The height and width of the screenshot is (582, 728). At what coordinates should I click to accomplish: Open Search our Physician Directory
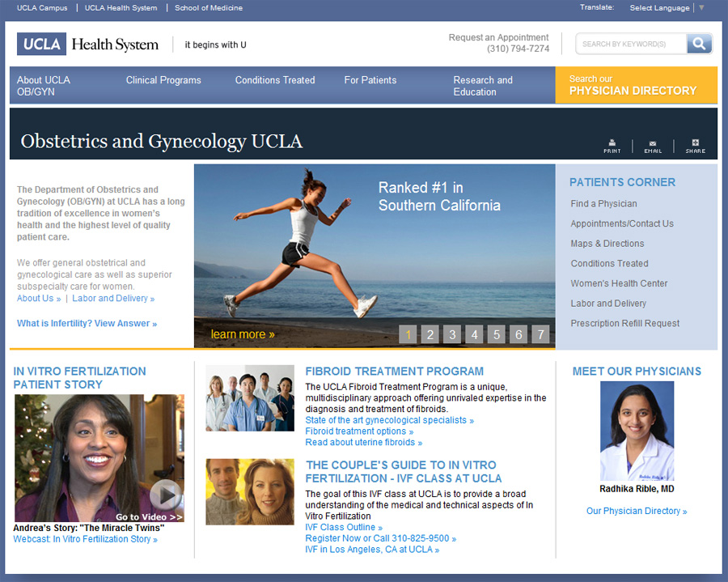[636, 85]
